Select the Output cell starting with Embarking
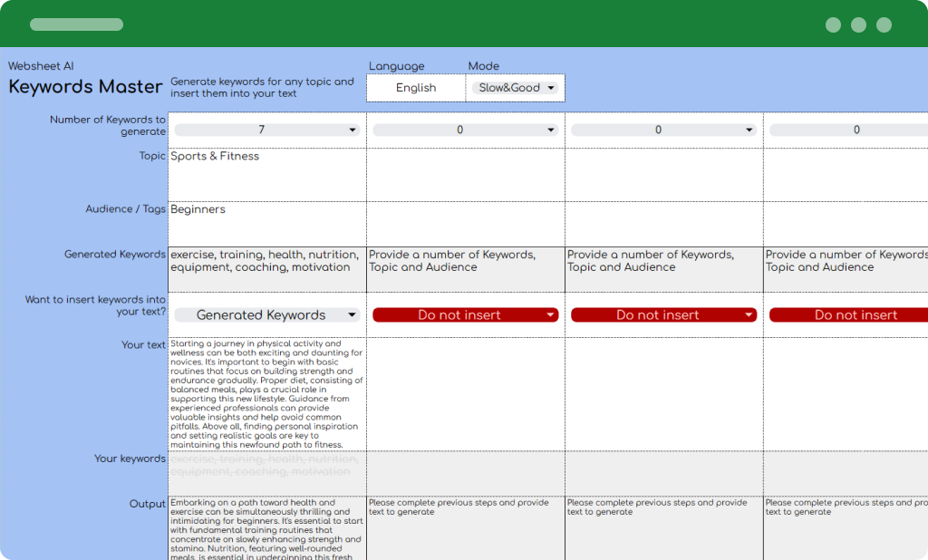The image size is (928, 560). click(x=267, y=527)
